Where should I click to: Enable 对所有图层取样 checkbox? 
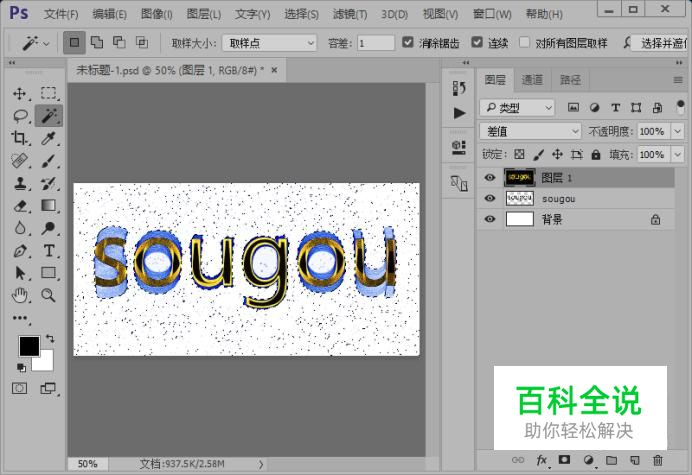tap(524, 43)
